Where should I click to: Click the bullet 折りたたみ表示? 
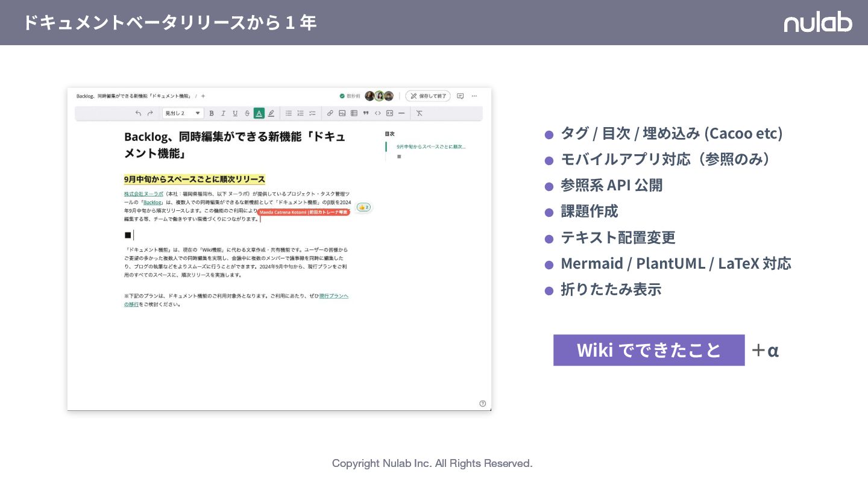click(611, 289)
